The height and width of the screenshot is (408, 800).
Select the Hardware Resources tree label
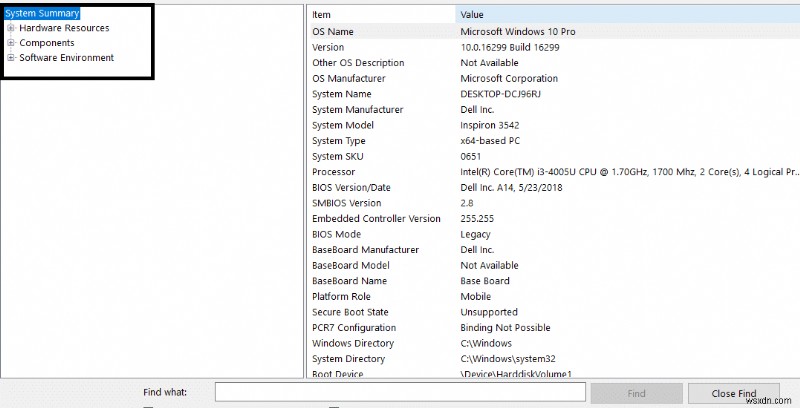[64, 28]
